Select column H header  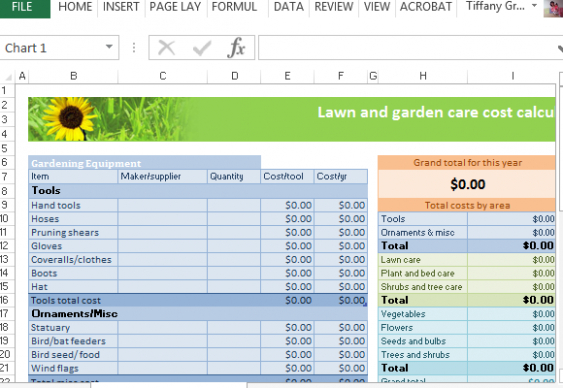pos(423,76)
